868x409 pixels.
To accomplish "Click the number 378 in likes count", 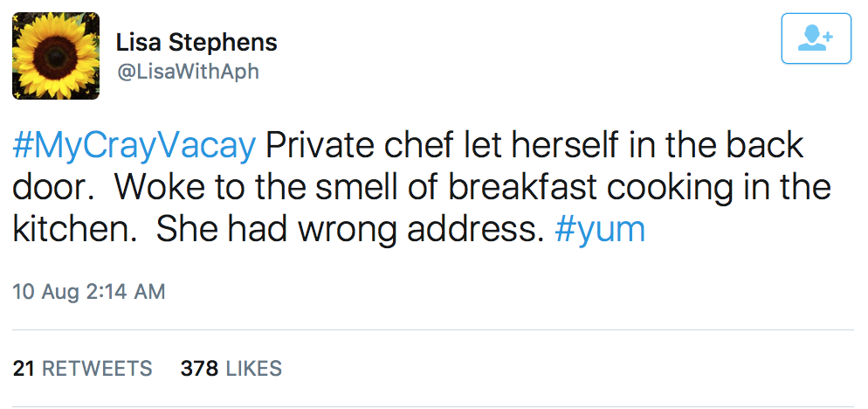I will tap(198, 369).
